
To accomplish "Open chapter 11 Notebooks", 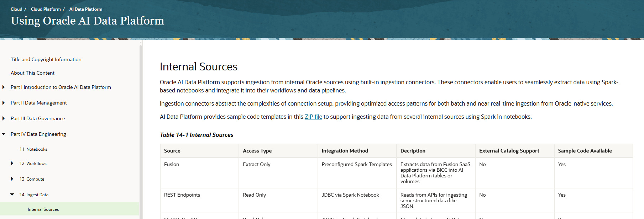I will click(33, 149).
